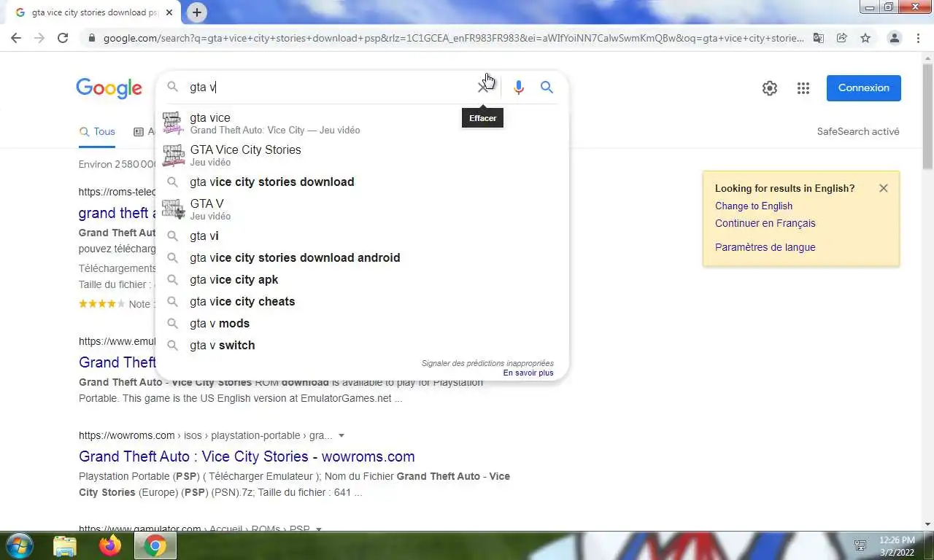934x560 pixels.
Task: Select the 'gta vi' suggestion
Action: (x=362, y=236)
